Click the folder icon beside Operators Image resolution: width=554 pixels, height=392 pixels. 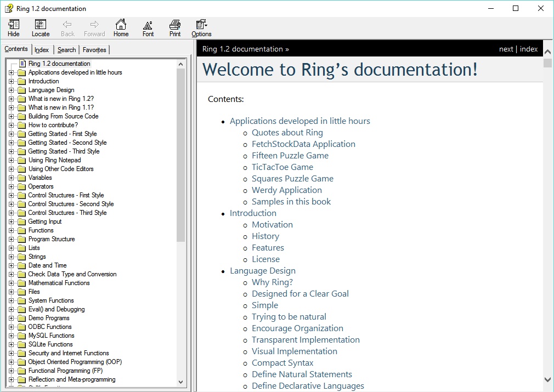(x=22, y=186)
